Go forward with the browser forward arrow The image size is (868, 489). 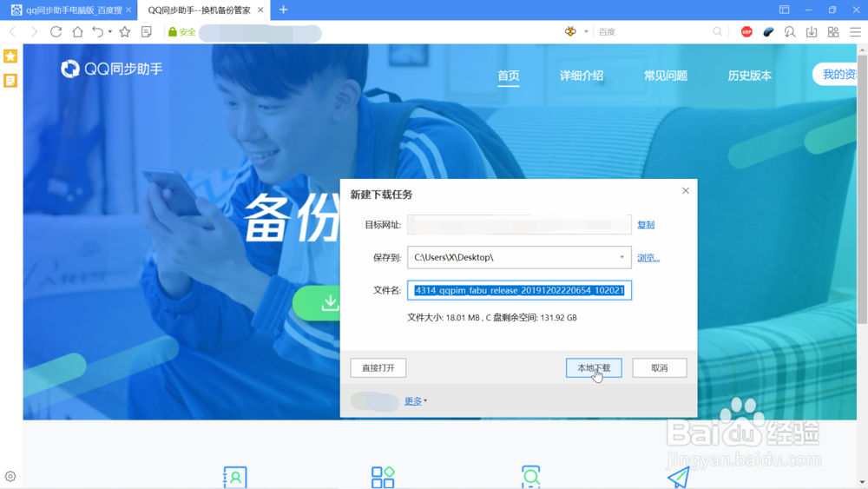(35, 32)
